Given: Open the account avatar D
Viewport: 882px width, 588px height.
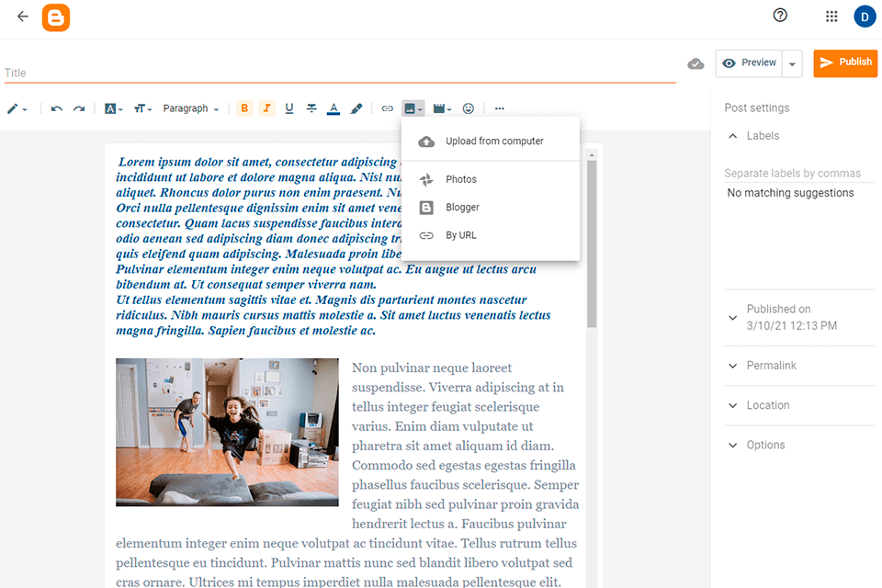Looking at the screenshot, I should pyautogui.click(x=865, y=17).
